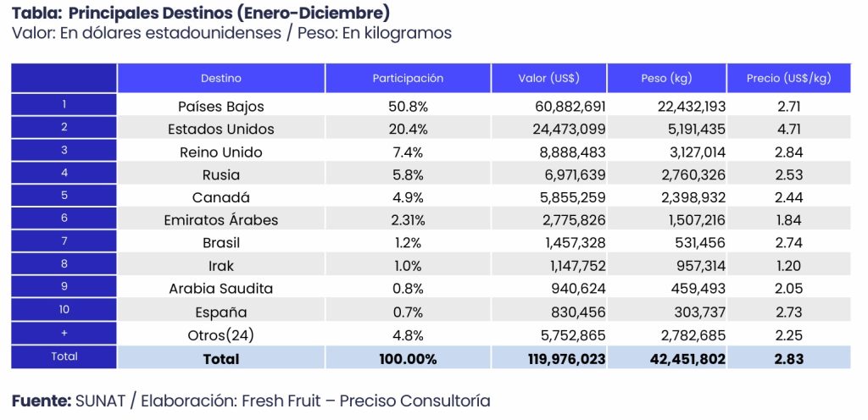Select the Brasil destination cell
868x420 pixels.
tap(221, 243)
